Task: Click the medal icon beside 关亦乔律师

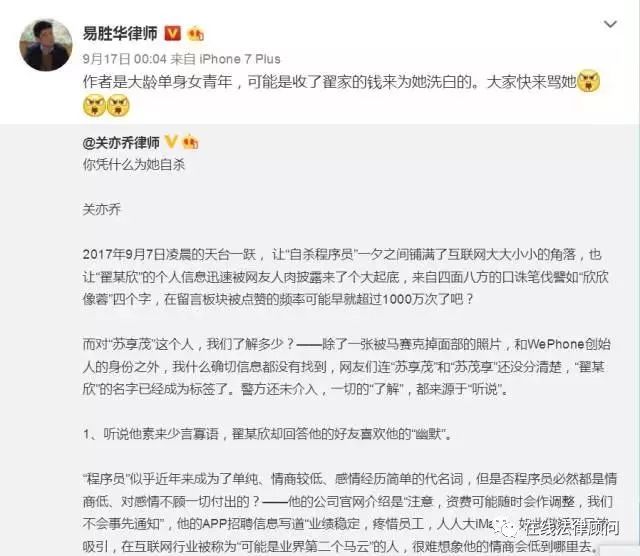Action: 190,142
